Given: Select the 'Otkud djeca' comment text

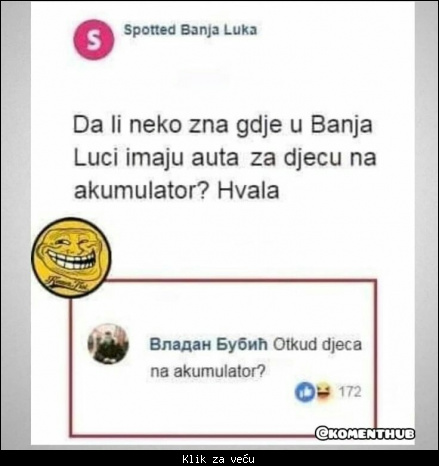Looking at the screenshot, I should [317, 345].
